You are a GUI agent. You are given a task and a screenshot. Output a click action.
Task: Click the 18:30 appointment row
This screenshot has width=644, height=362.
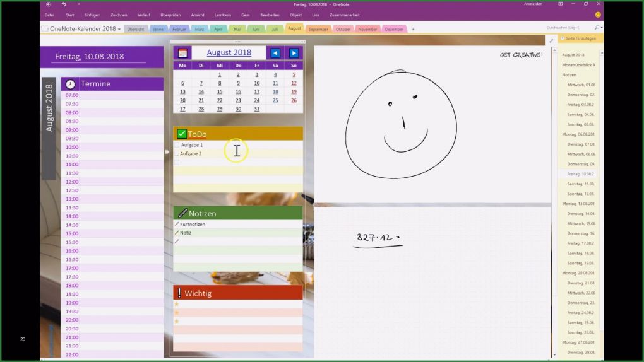tap(112, 295)
